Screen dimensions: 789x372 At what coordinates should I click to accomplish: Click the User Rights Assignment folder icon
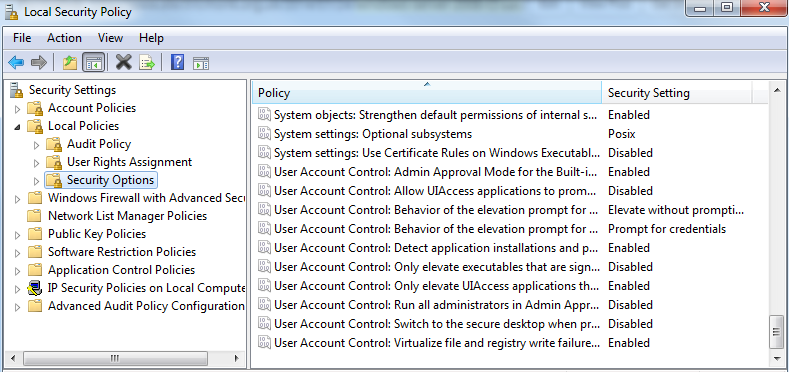pyautogui.click(x=54, y=162)
